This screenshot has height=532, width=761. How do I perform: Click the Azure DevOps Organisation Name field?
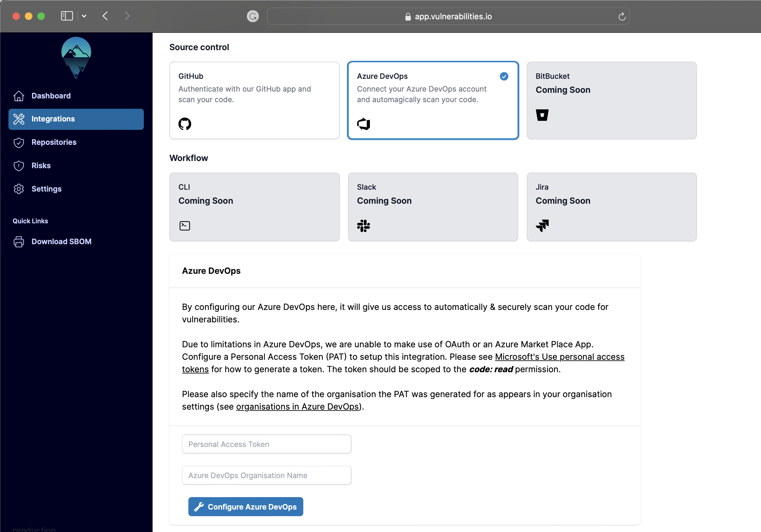coord(267,475)
